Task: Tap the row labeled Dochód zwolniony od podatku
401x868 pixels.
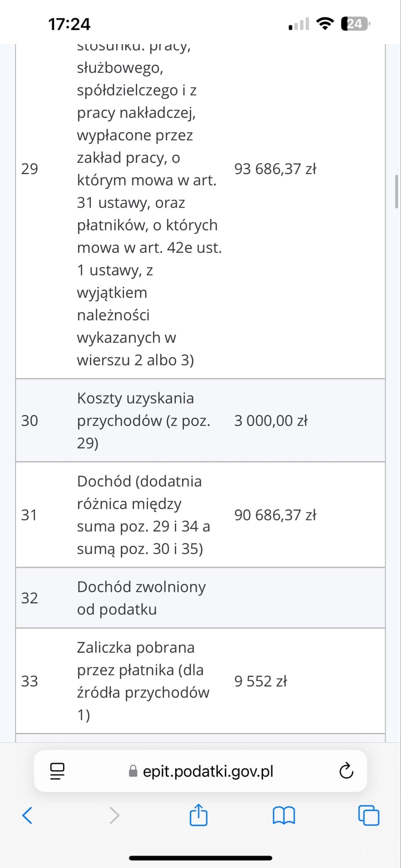Action: pyautogui.click(x=141, y=598)
